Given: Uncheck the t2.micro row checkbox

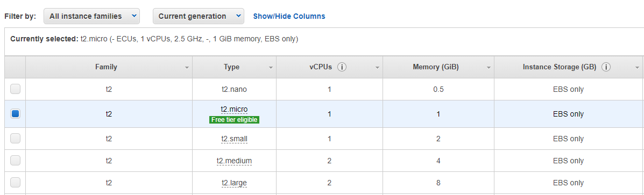Looking at the screenshot, I should 15,114.
